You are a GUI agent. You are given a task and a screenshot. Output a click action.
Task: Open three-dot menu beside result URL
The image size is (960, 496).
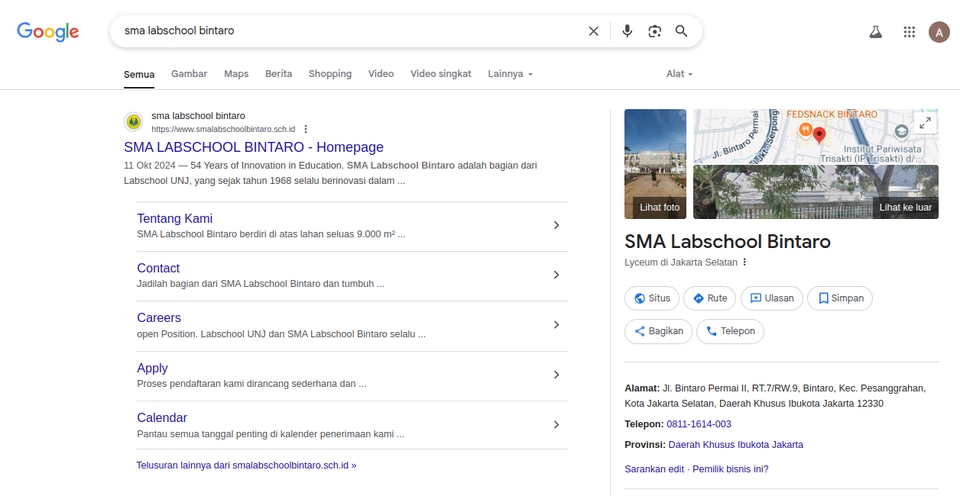pos(306,129)
